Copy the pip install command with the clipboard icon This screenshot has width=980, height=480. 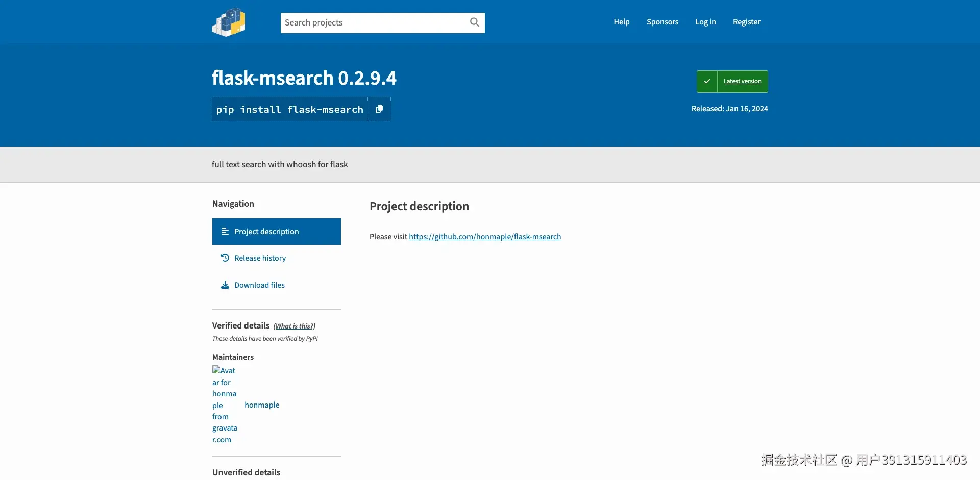pyautogui.click(x=379, y=109)
